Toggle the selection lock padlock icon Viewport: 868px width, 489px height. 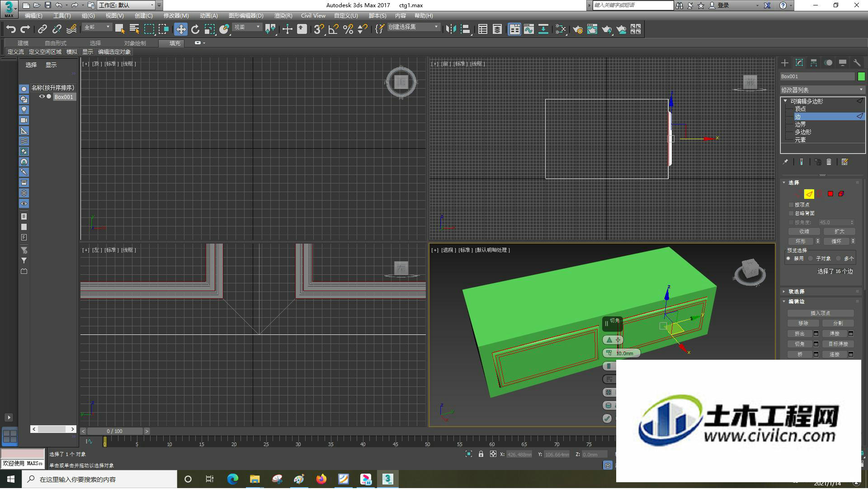[481, 454]
